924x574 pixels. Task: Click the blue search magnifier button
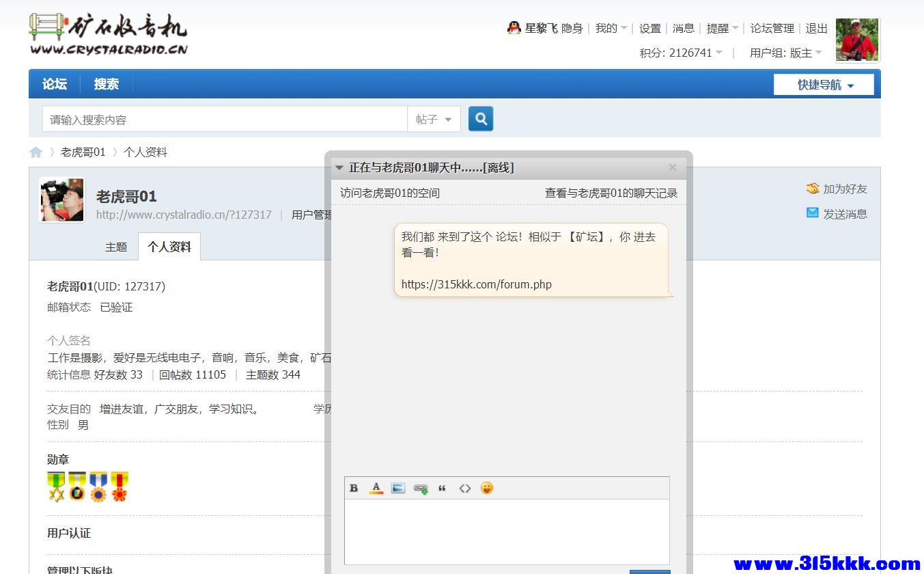[x=480, y=118]
